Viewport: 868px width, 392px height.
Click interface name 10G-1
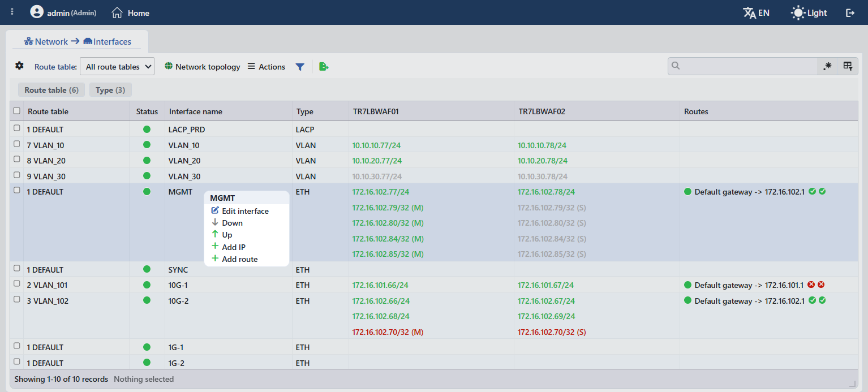[x=178, y=285]
